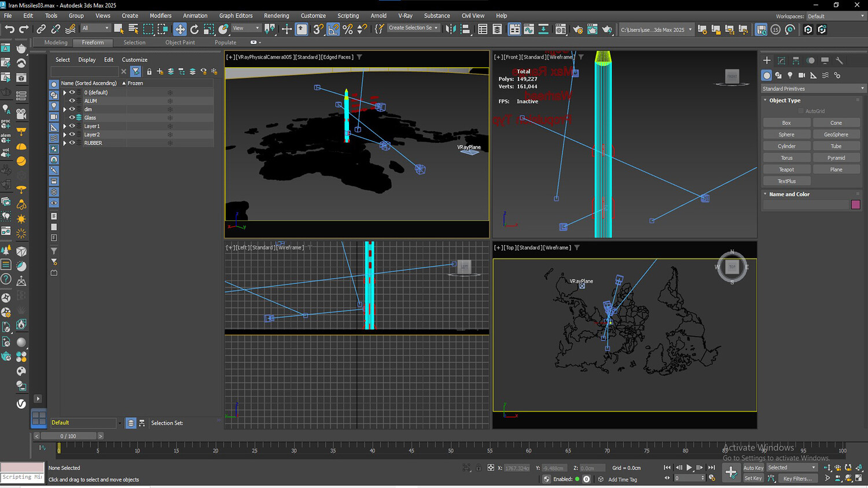Switch to the Object Paint ribbon tab
The width and height of the screenshot is (868, 488).
(x=180, y=42)
